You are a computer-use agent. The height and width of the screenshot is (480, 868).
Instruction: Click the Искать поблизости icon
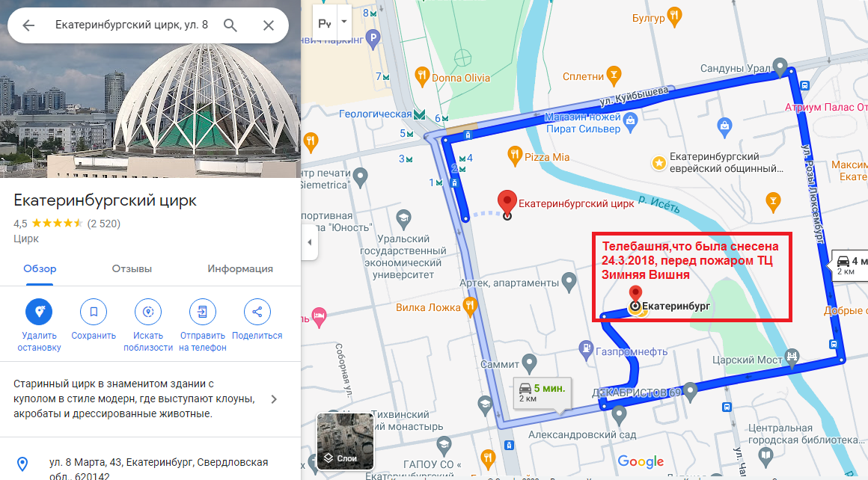148,312
